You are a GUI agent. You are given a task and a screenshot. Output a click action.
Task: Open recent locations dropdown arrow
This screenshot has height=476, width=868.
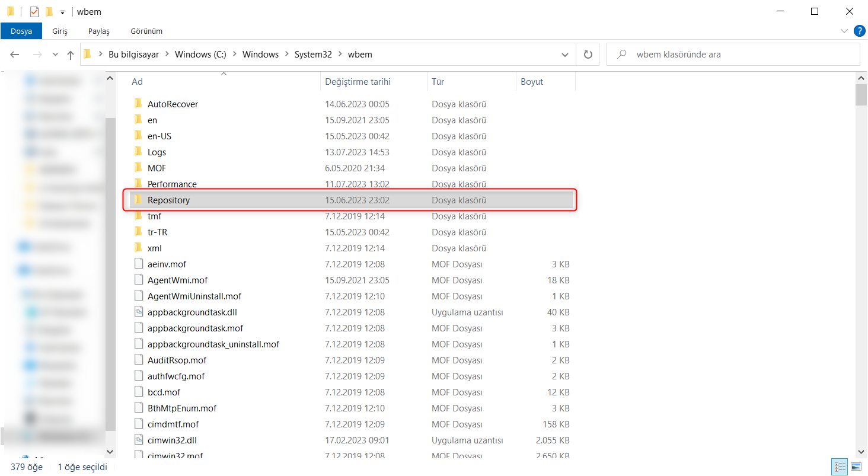(x=56, y=55)
